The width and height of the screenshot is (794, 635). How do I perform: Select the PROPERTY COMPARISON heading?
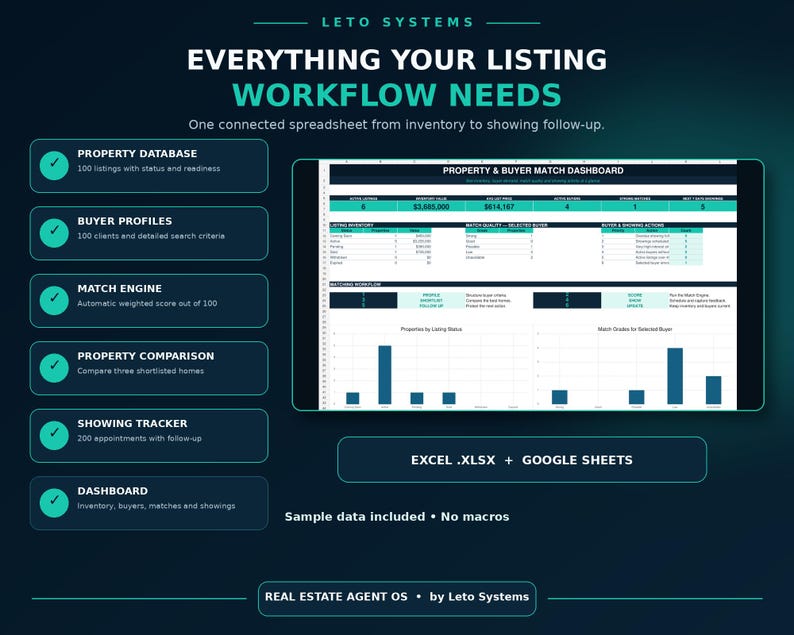tap(146, 356)
